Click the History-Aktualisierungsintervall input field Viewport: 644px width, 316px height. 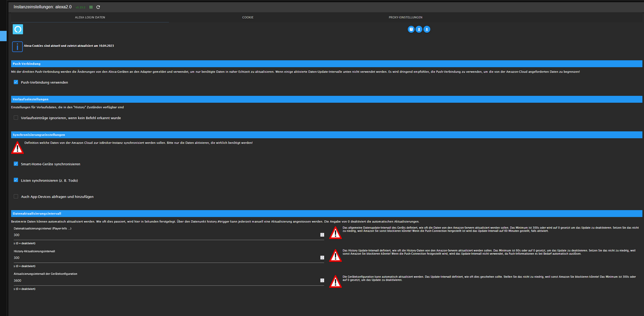168,257
